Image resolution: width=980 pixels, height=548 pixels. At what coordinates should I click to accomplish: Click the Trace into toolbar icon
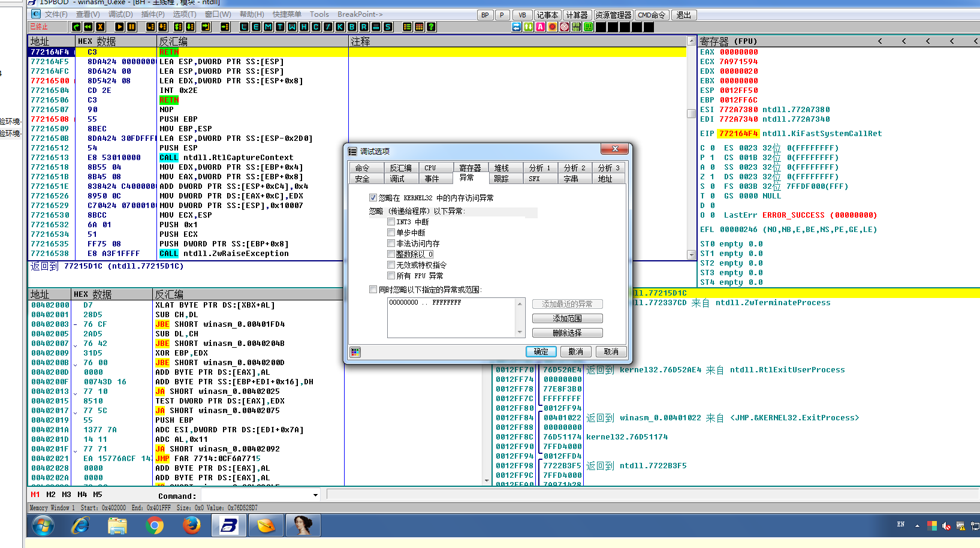point(178,27)
